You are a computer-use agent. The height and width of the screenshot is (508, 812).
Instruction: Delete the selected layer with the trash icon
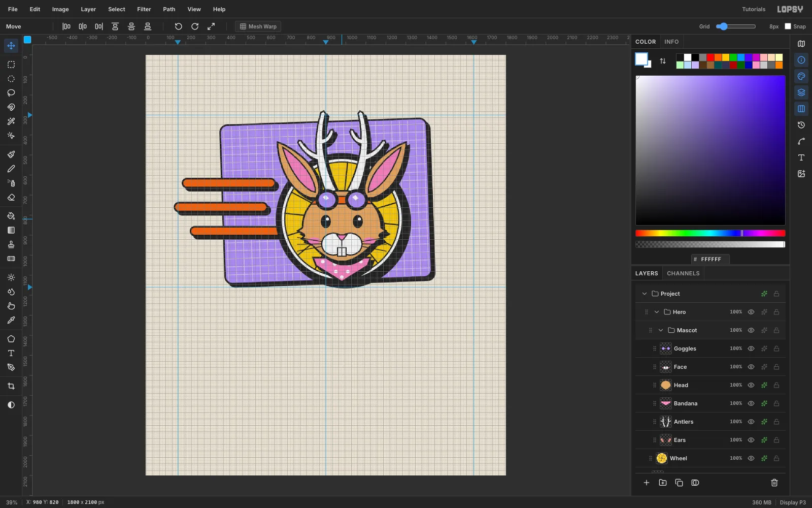(x=774, y=483)
